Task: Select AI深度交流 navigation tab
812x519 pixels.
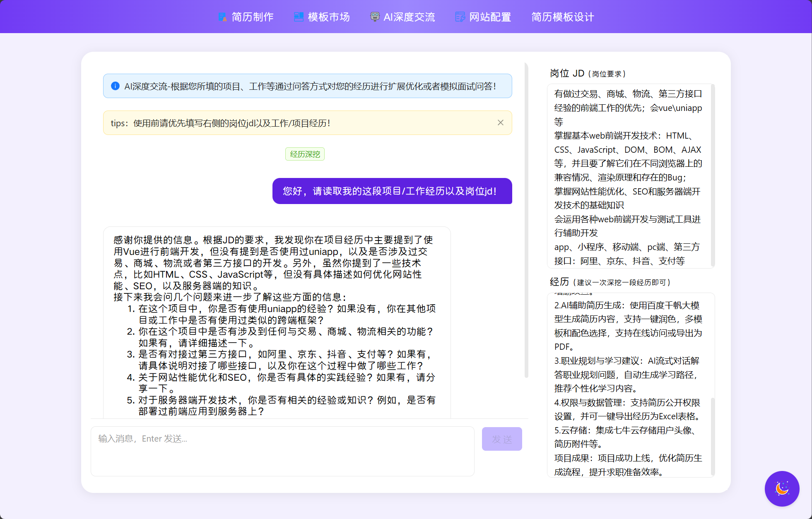Action: click(409, 17)
